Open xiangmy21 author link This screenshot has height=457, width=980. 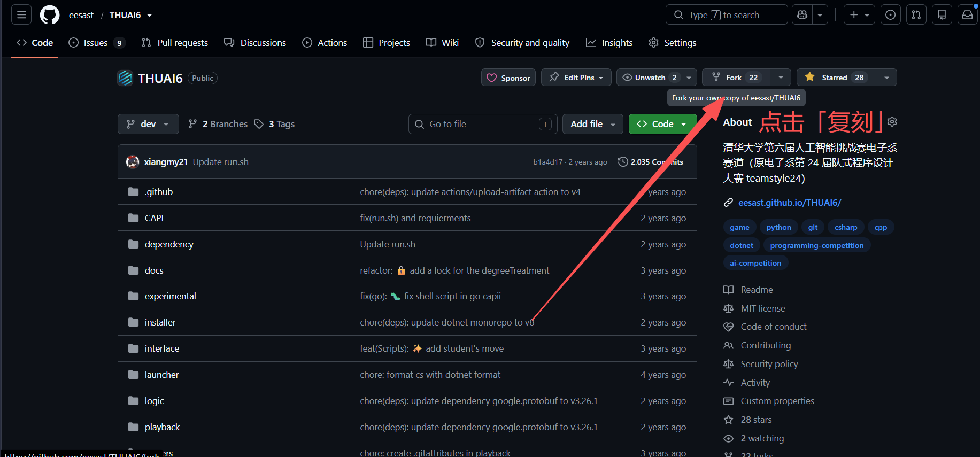coord(166,162)
